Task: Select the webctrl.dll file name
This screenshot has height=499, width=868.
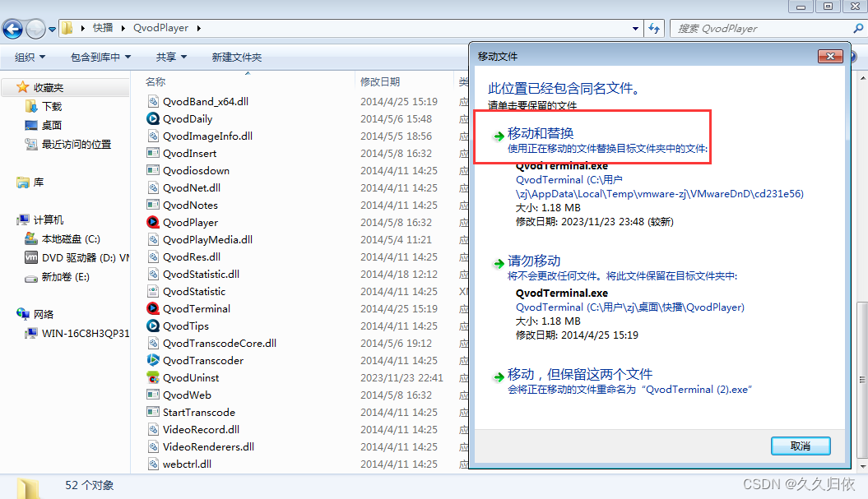Action: [x=187, y=464]
